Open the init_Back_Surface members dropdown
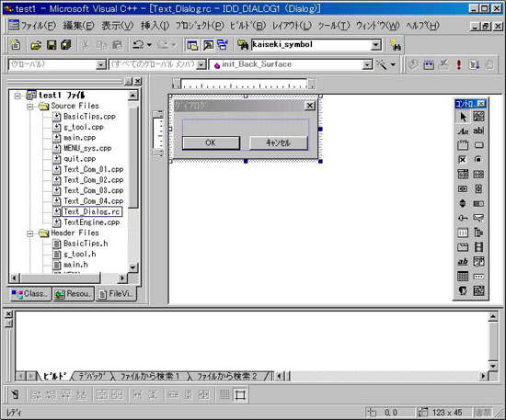The image size is (506, 420). click(x=367, y=64)
